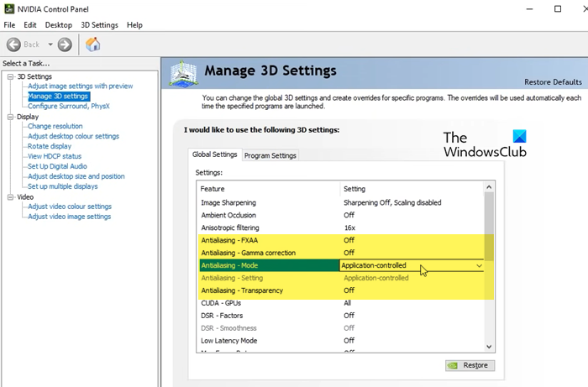Collapse the 3D Settings tree node
The width and height of the screenshot is (588, 387).
[x=10, y=76]
